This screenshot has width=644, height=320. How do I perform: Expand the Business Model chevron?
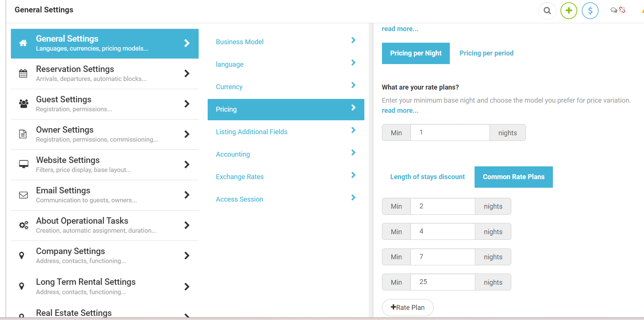(x=353, y=40)
